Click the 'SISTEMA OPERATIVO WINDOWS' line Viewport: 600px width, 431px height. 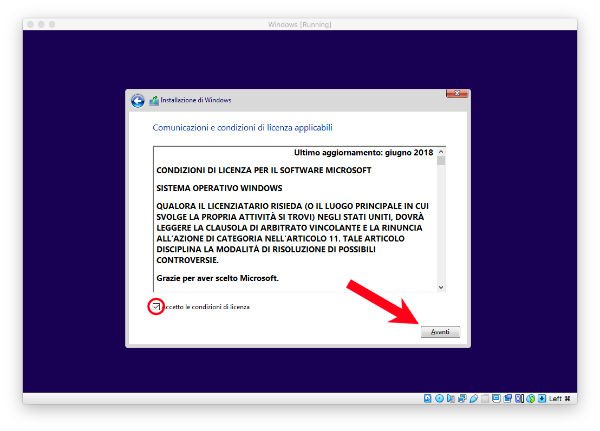[219, 188]
